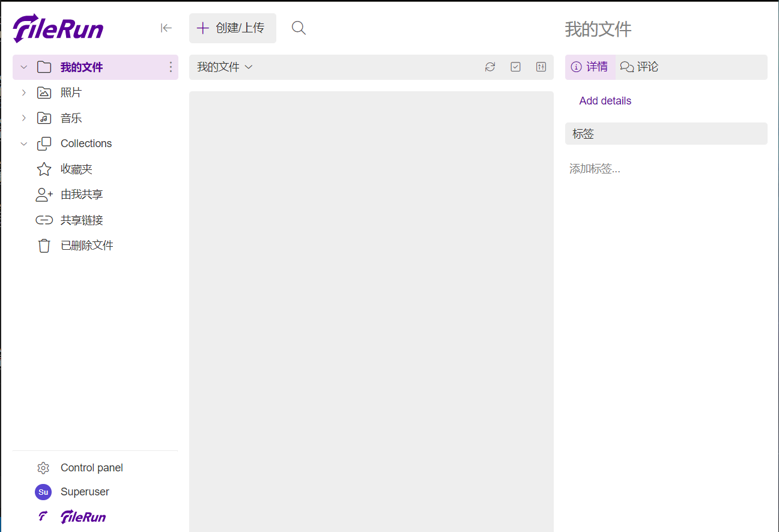
Task: Open the 共享链接 link icon
Action: (43, 220)
